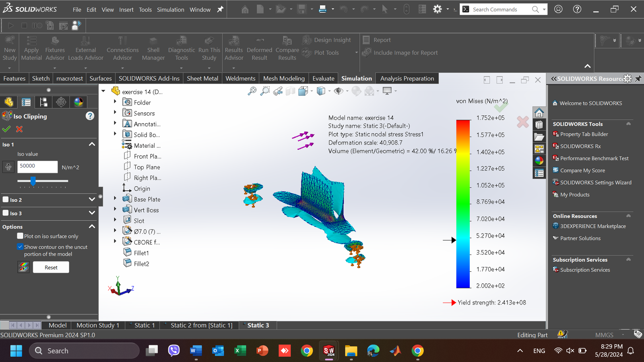Screen dimensions: 644x362
Task: Open the Design Library task pane icon
Action: [x=539, y=125]
